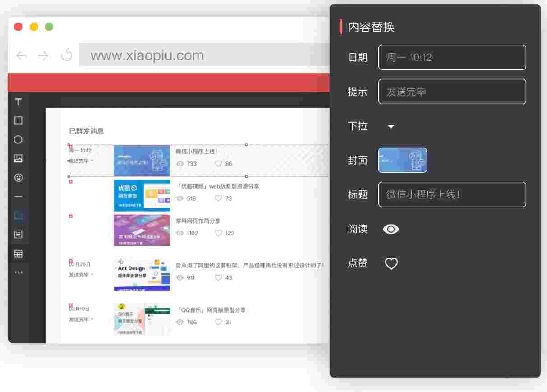547x392 pixels.
Task: Click the browser back arrow
Action: [21, 55]
